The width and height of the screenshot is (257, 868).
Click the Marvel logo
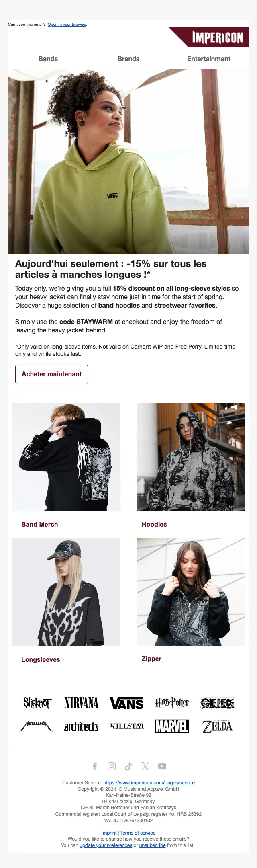pyautogui.click(x=172, y=726)
